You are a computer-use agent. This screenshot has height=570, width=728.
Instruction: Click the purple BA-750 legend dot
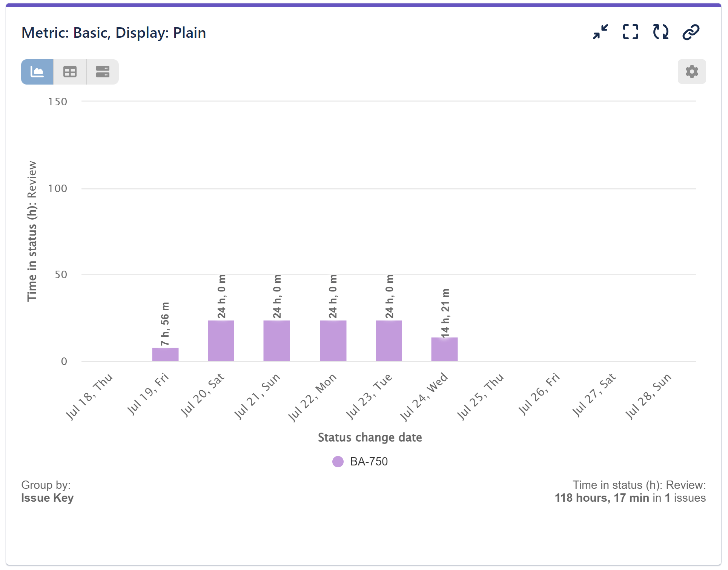point(338,461)
